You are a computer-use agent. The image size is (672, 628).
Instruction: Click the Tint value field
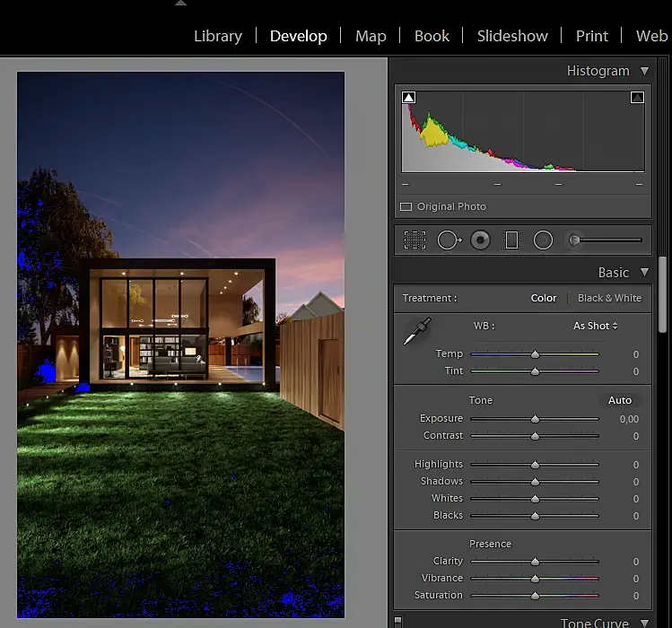pos(636,371)
